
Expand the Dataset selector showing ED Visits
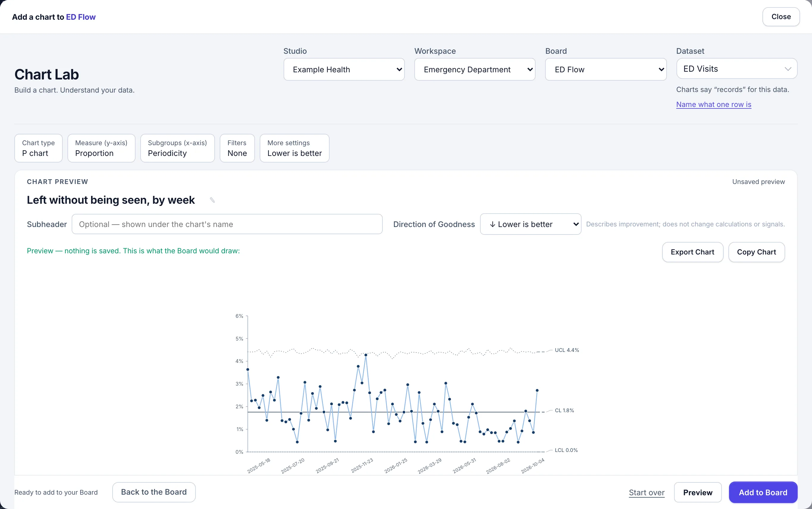pyautogui.click(x=737, y=69)
